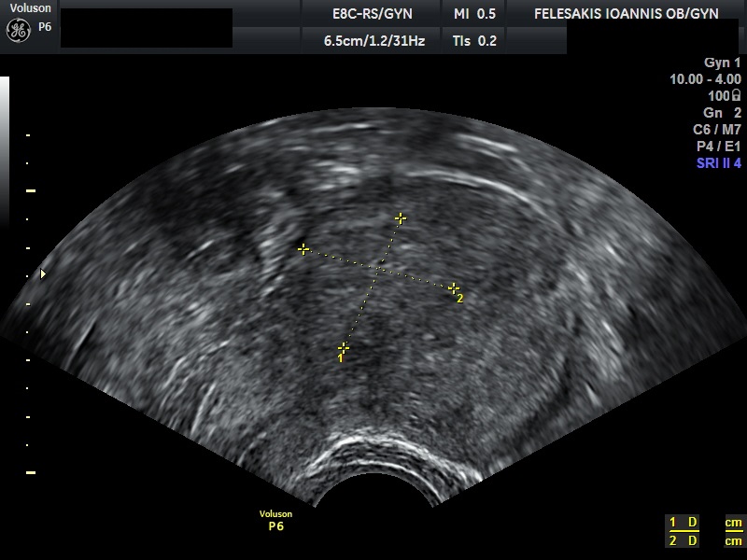Click the SRI II 4 setting
Screen dimensions: 747x560
718,163
